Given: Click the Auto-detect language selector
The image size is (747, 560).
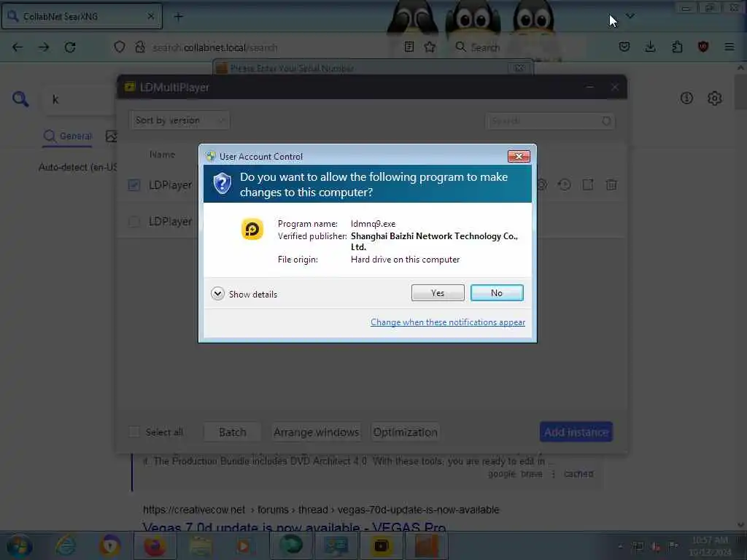Looking at the screenshot, I should pos(77,167).
